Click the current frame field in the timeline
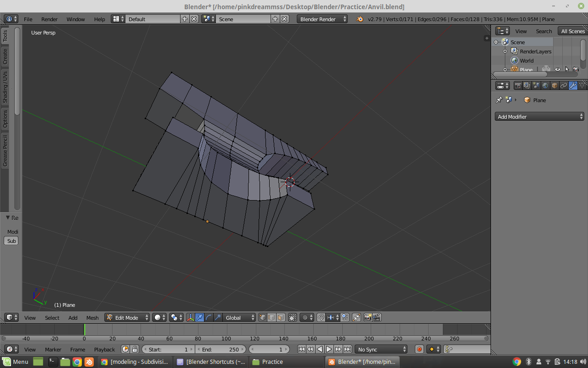 coord(270,349)
